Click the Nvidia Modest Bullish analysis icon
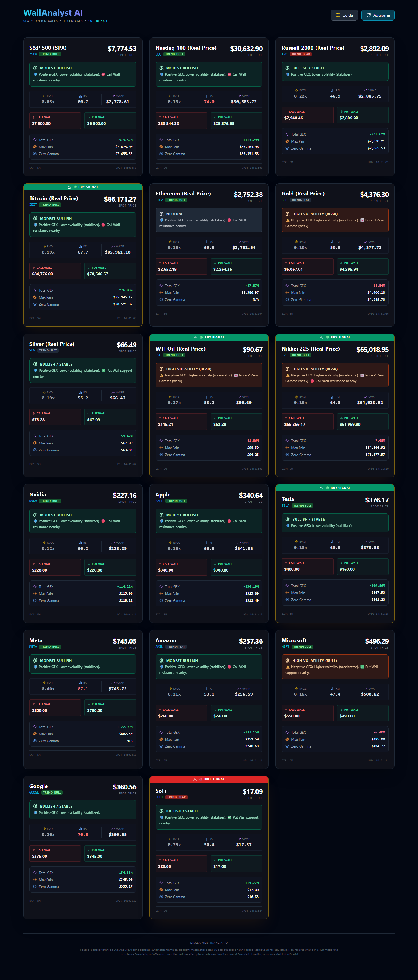Screen dimensions: 418x980 [x=35, y=515]
